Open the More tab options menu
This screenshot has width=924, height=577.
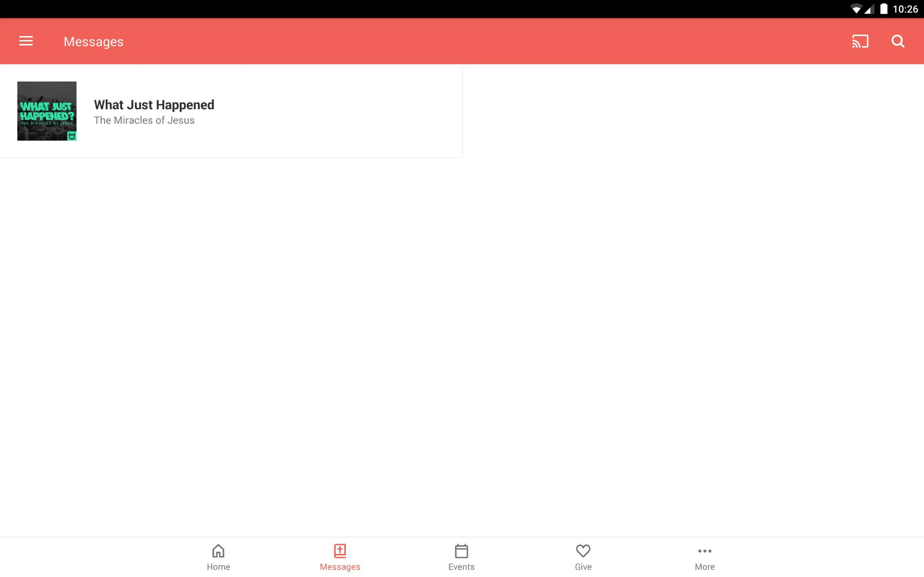(705, 557)
